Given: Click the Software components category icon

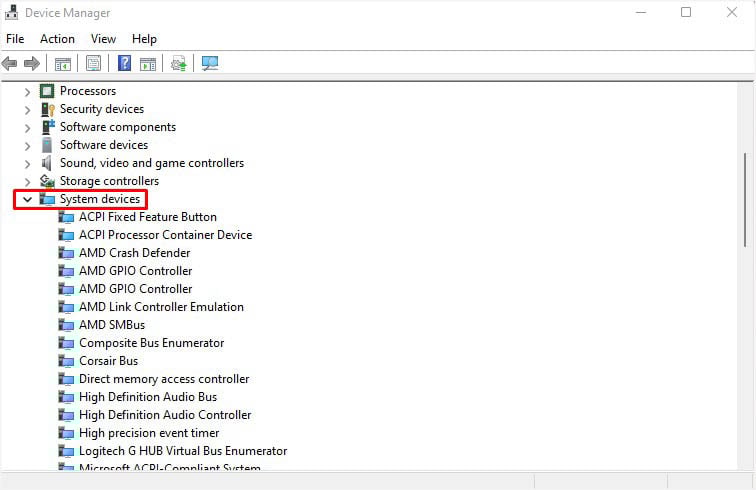Looking at the screenshot, I should click(48, 127).
